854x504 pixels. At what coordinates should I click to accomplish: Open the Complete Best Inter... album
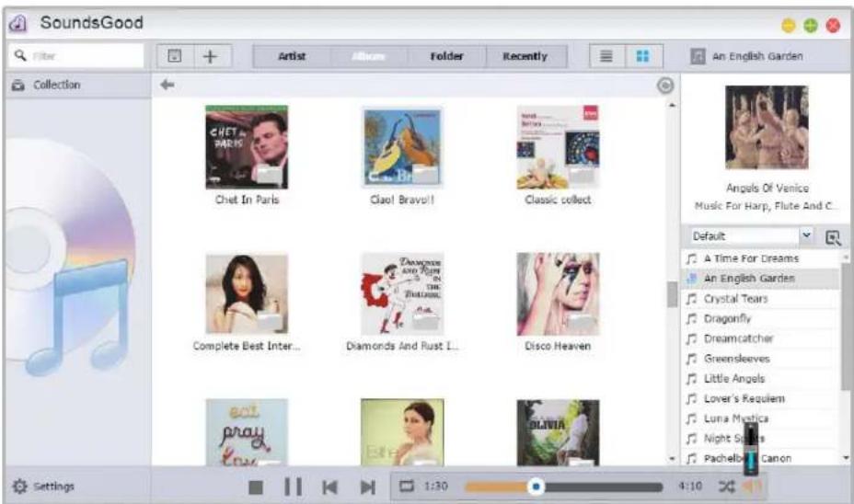[247, 294]
